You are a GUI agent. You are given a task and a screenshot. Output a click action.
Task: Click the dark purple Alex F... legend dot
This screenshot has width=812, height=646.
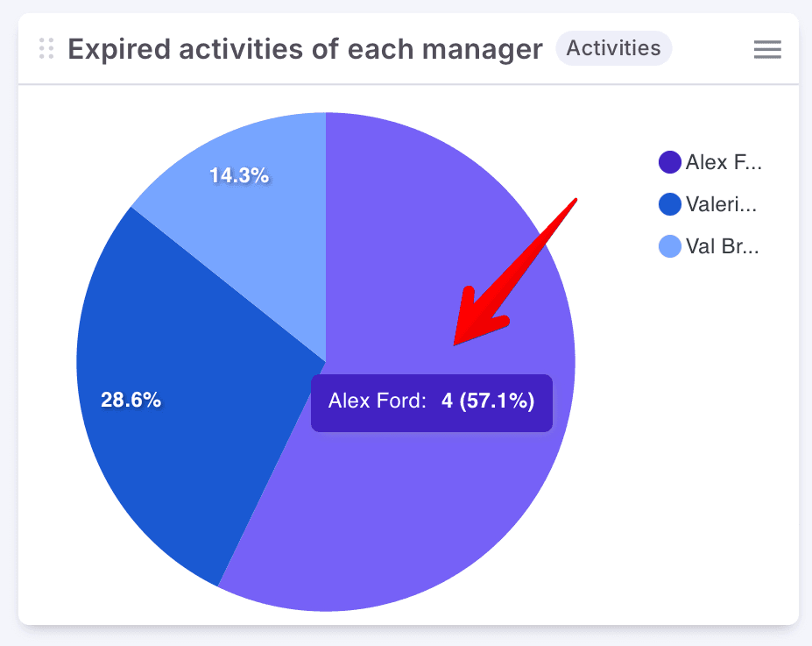[x=669, y=162]
